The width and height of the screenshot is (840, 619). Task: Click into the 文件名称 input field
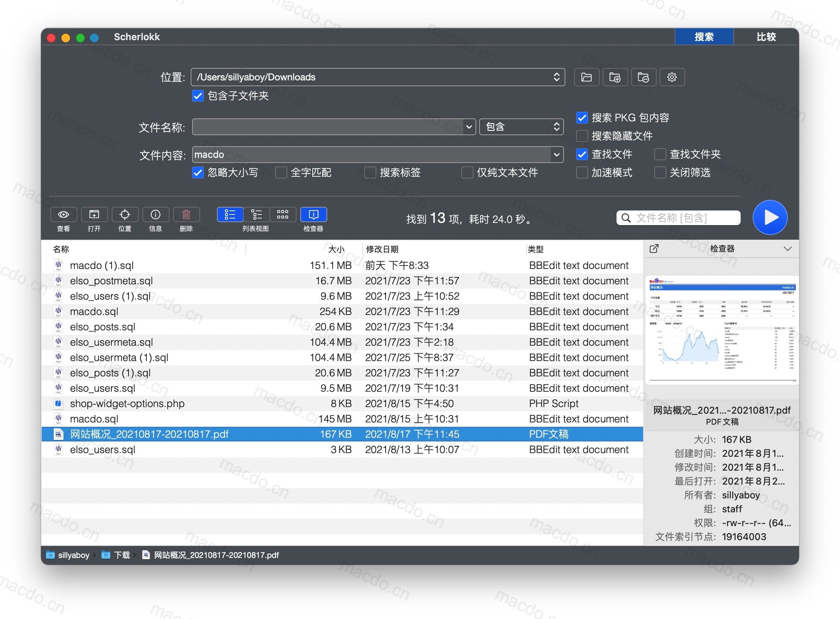[328, 127]
